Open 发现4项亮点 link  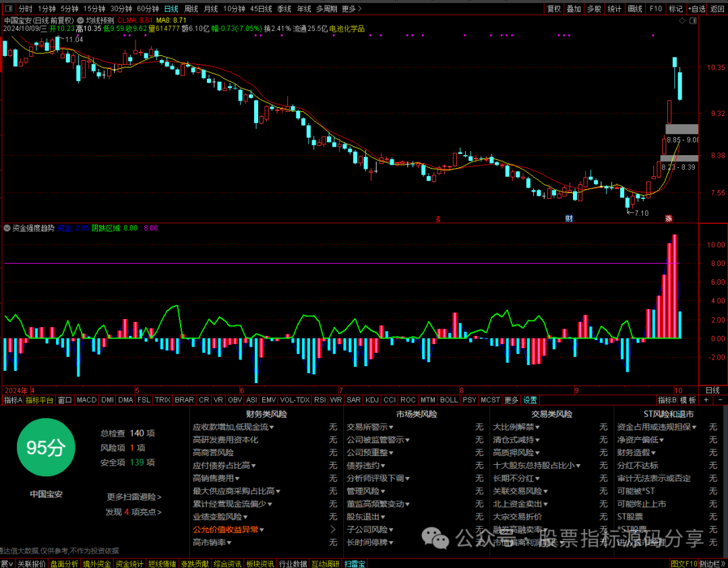click(x=133, y=512)
